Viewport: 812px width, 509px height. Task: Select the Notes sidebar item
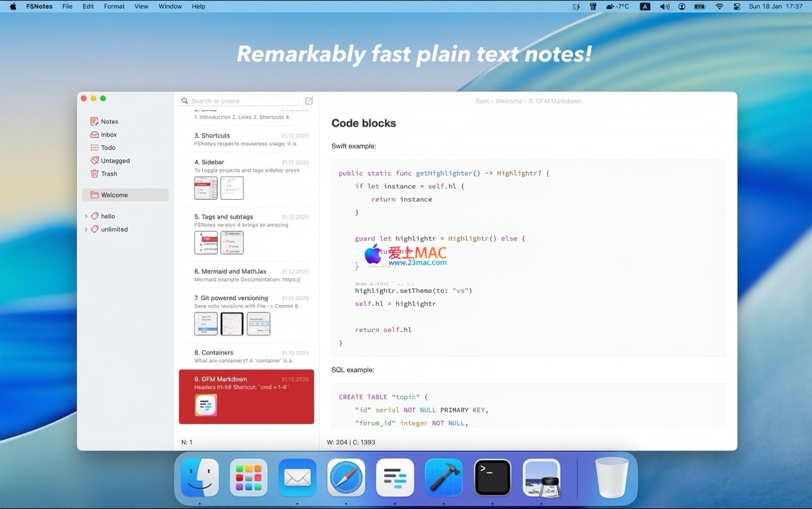pyautogui.click(x=109, y=121)
